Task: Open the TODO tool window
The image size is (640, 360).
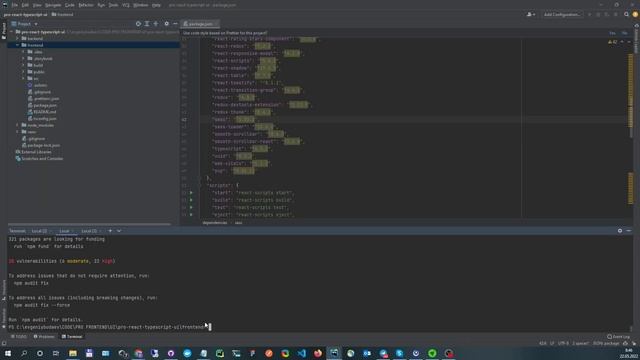Action: [x=19, y=337]
